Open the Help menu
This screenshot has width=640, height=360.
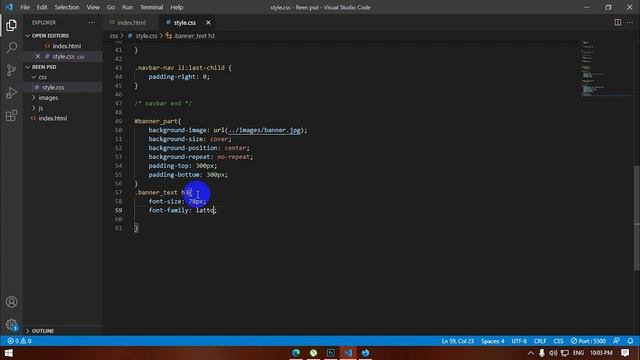[176, 7]
